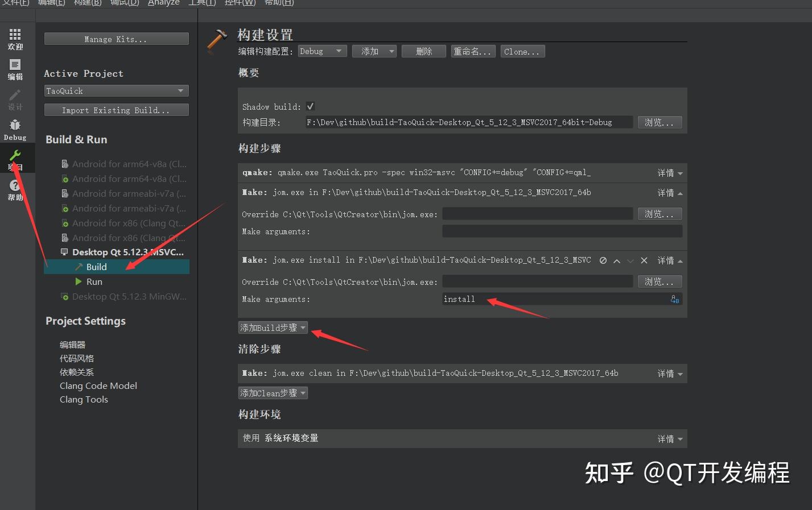Click Import Existing Build button
Screen dimensions: 812x510
[x=116, y=109]
